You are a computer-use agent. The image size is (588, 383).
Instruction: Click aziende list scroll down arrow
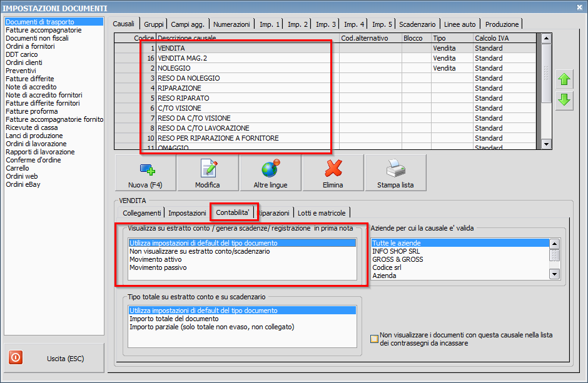[x=554, y=274]
